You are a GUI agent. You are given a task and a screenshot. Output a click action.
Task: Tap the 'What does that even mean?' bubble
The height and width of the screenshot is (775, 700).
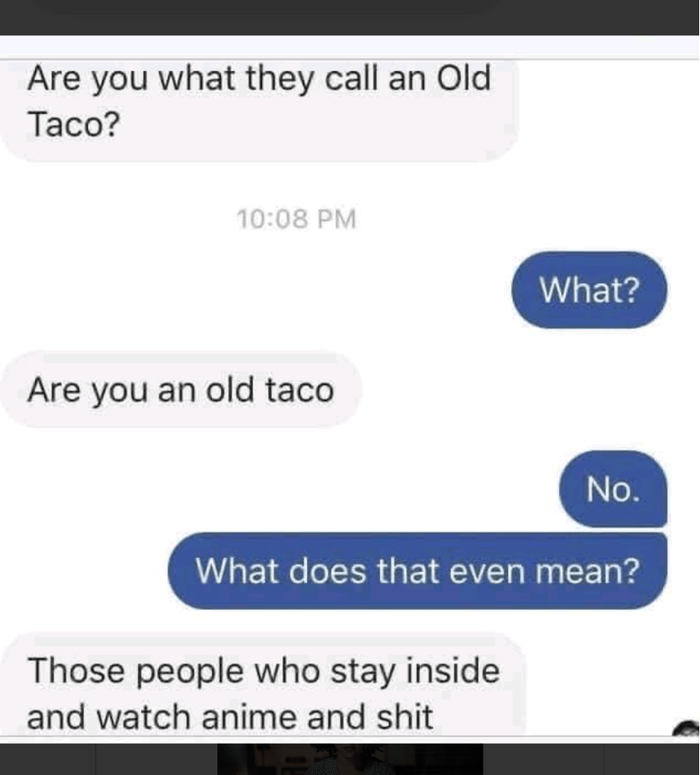coord(418,571)
